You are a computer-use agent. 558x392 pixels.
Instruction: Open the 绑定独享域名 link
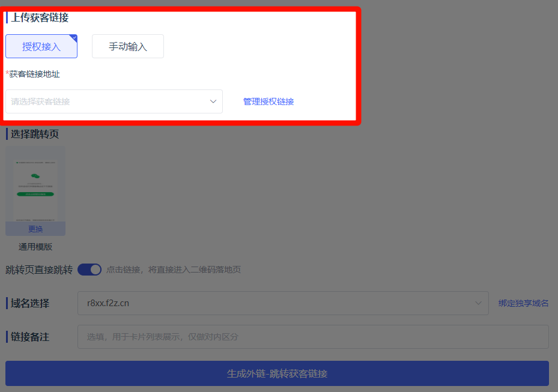point(523,303)
